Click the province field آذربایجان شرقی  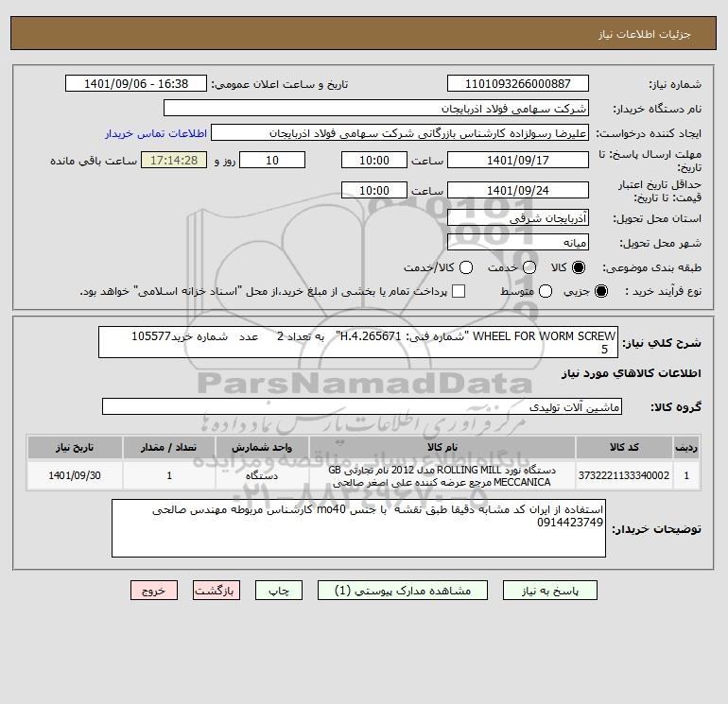click(518, 217)
